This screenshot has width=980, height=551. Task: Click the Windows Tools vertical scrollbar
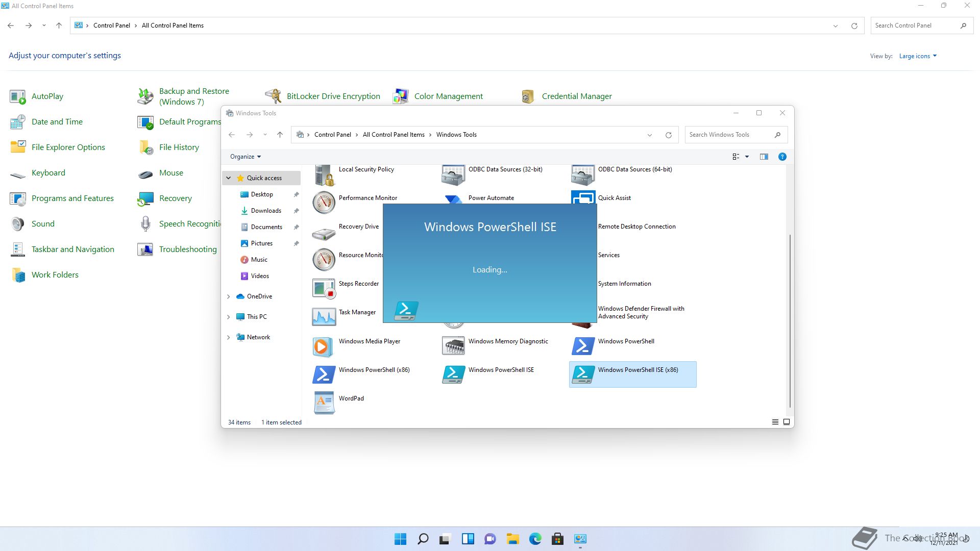[790, 320]
